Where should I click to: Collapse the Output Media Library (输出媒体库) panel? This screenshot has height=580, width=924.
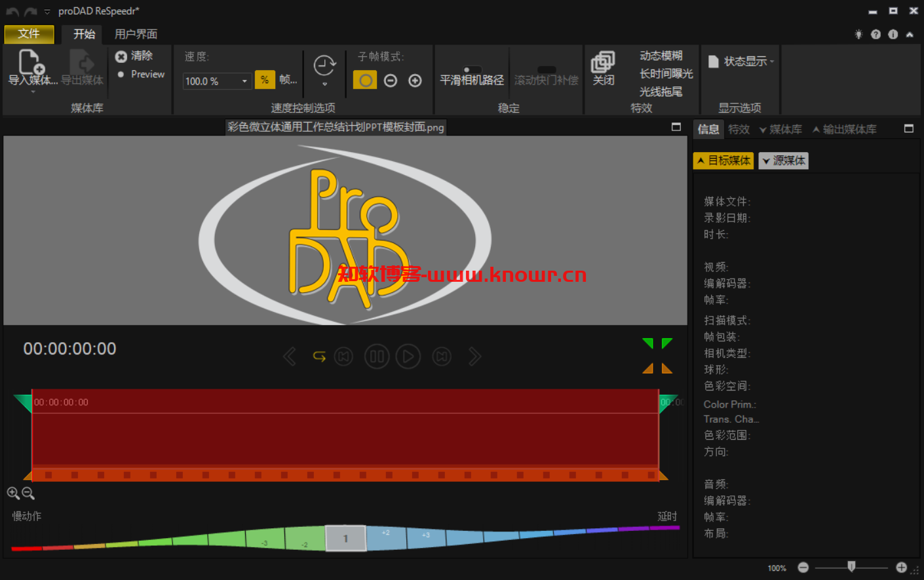pos(845,130)
